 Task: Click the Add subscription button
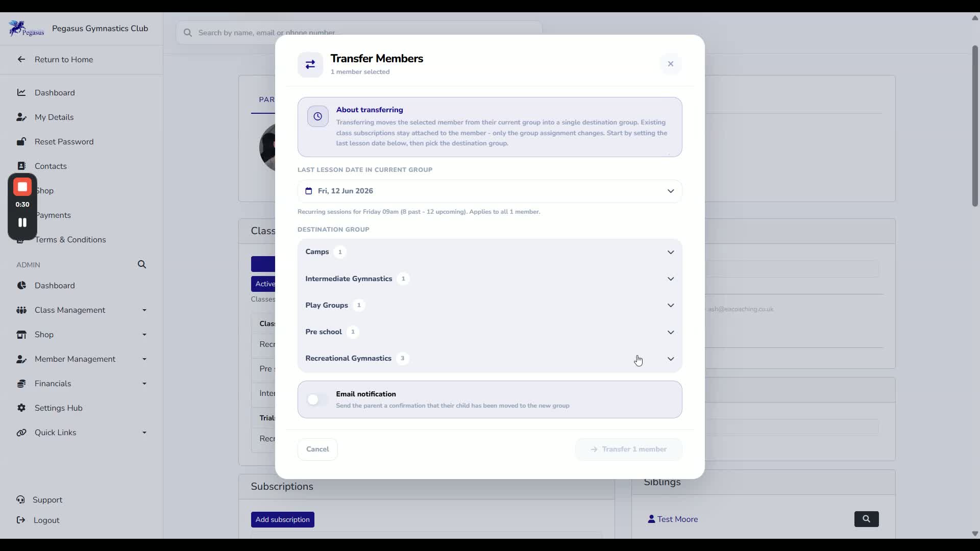(x=282, y=519)
